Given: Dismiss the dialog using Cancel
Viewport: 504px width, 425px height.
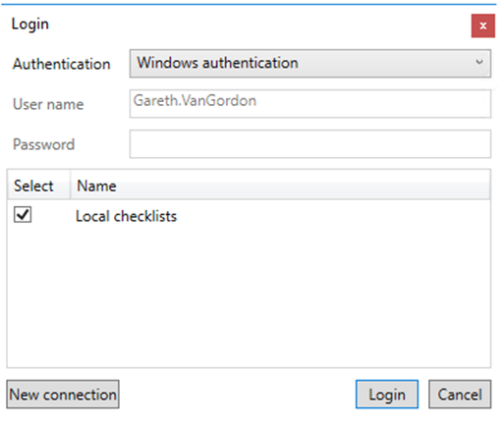Looking at the screenshot, I should [460, 395].
